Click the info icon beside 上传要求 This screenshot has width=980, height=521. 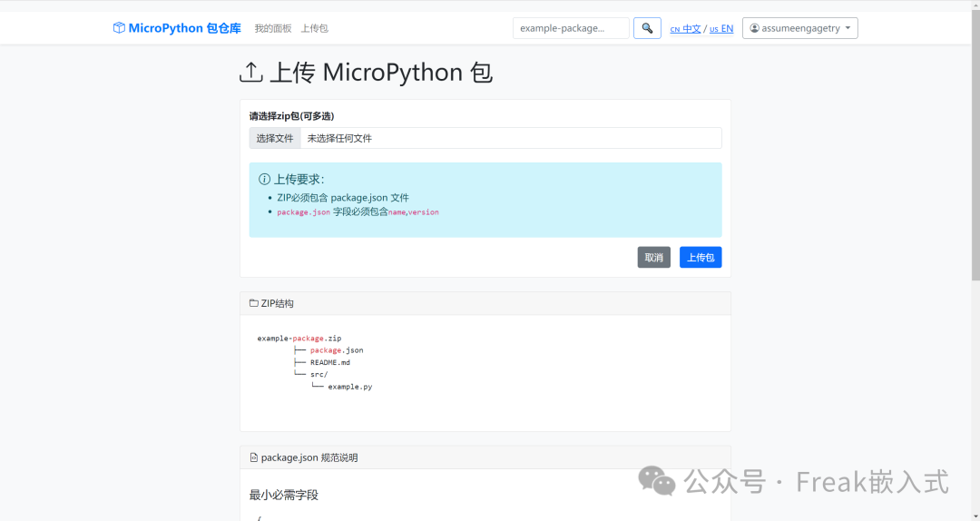264,180
